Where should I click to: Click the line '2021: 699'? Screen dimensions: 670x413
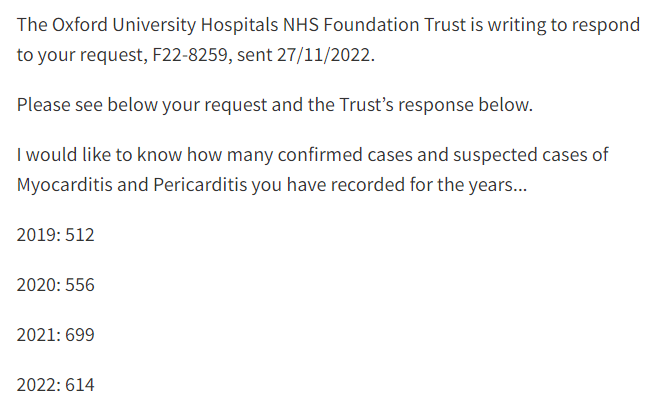56,335
